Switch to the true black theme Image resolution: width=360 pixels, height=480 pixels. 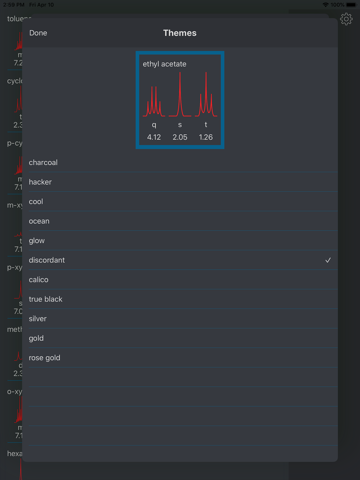click(180, 299)
